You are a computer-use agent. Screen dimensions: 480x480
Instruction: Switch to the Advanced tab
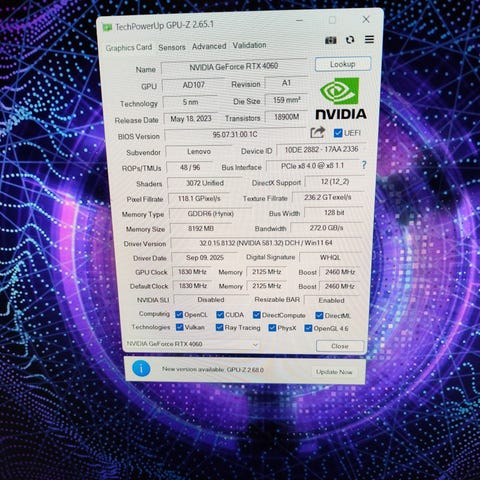click(209, 46)
